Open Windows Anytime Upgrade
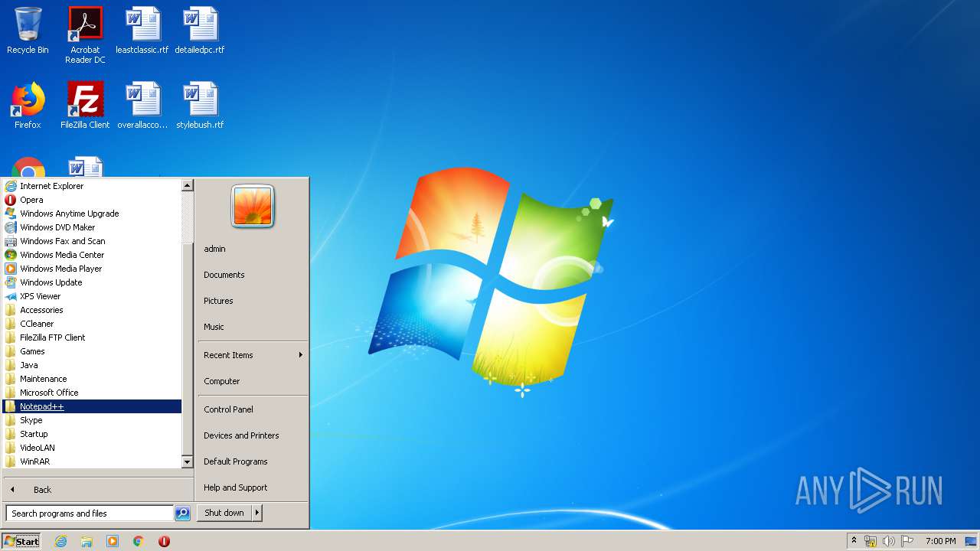 pos(92,214)
